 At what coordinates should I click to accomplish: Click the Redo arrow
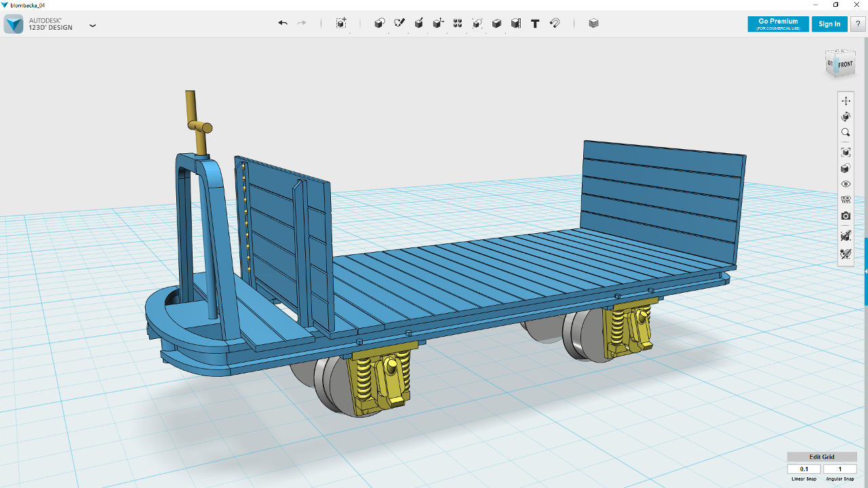(x=302, y=23)
